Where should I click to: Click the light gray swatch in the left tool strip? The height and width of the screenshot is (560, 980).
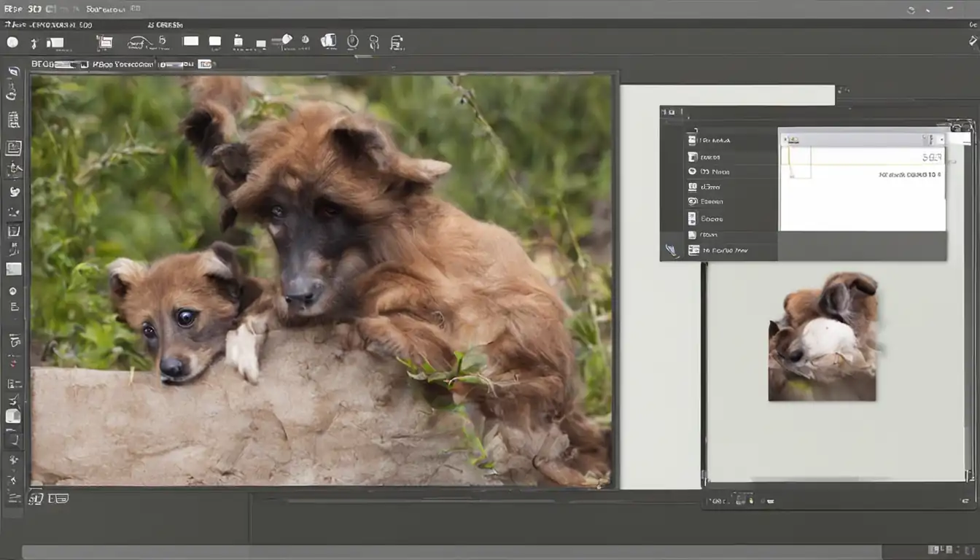pos(14,269)
